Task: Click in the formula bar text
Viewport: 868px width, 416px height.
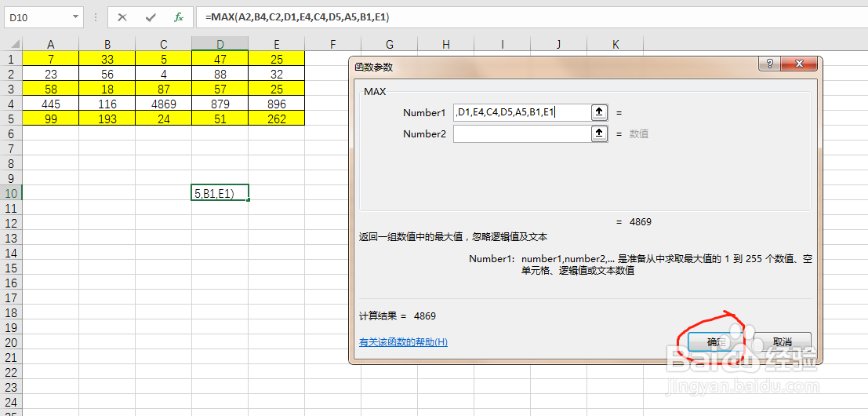Action: [296, 18]
